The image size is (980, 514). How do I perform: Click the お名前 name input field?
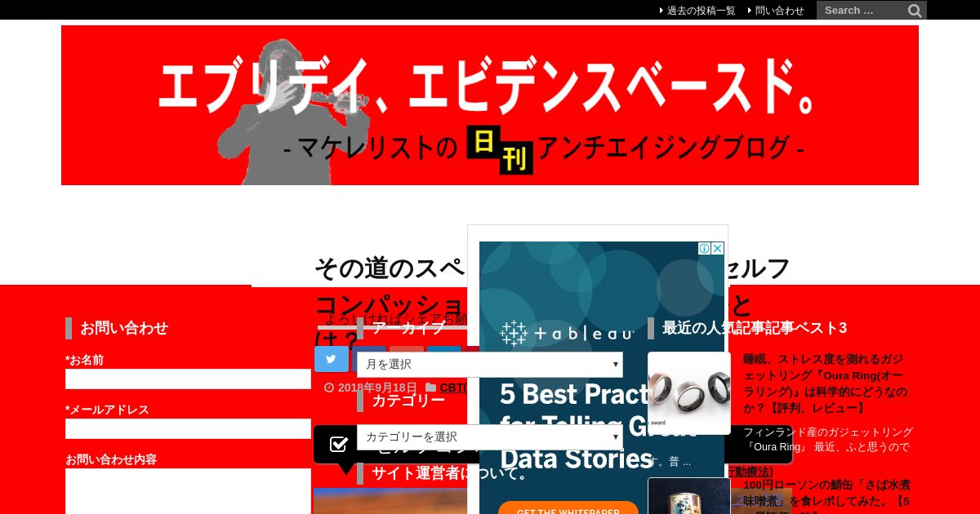(188, 379)
